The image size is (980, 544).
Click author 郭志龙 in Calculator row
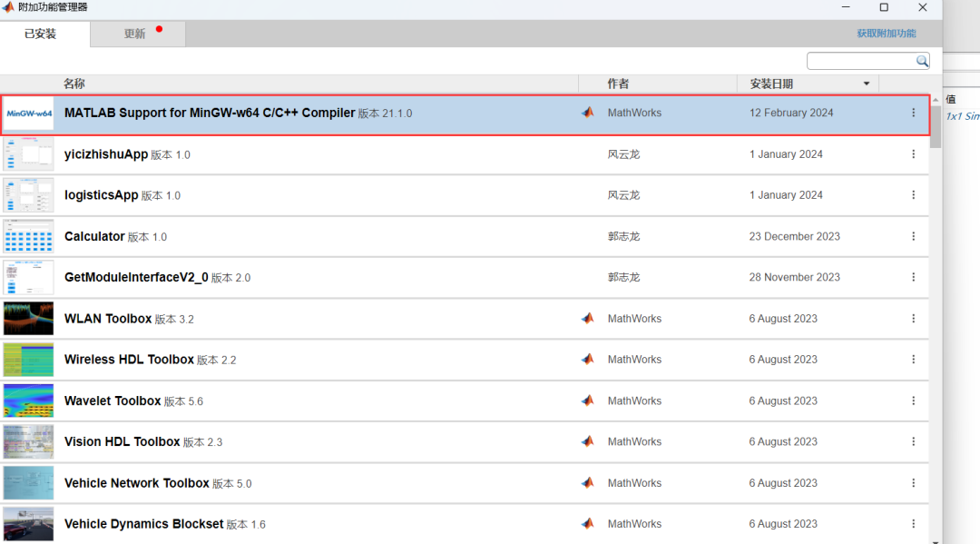tap(623, 236)
